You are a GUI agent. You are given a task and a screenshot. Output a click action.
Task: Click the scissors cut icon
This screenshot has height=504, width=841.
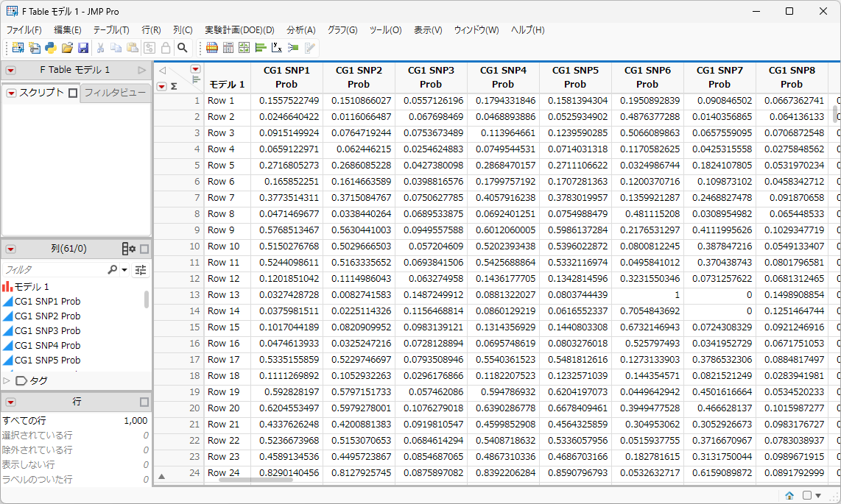point(100,49)
